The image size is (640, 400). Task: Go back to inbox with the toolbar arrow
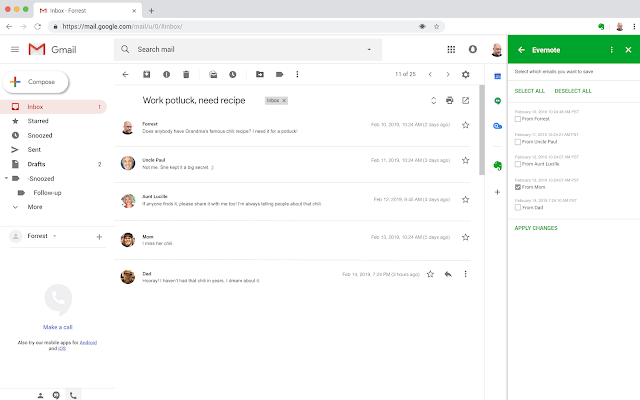tap(125, 74)
